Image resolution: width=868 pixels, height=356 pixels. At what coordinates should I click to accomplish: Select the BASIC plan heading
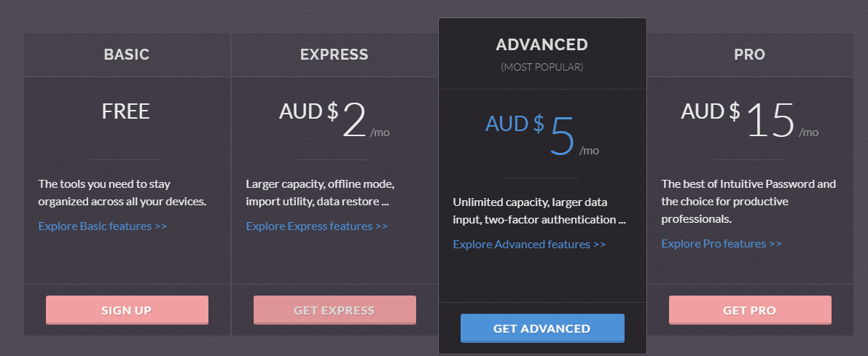[127, 54]
